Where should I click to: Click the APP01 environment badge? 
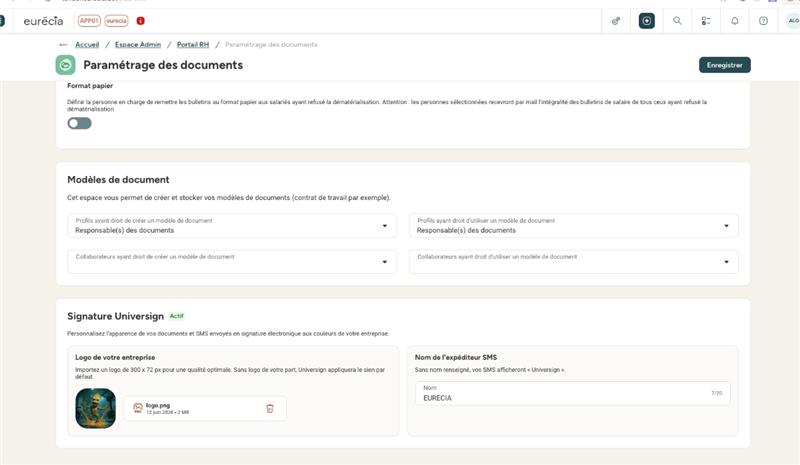click(89, 21)
